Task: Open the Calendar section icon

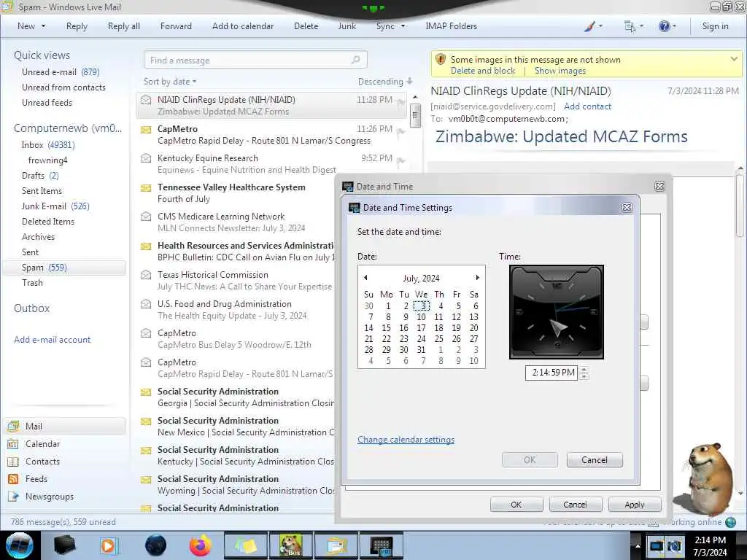Action: (x=13, y=444)
